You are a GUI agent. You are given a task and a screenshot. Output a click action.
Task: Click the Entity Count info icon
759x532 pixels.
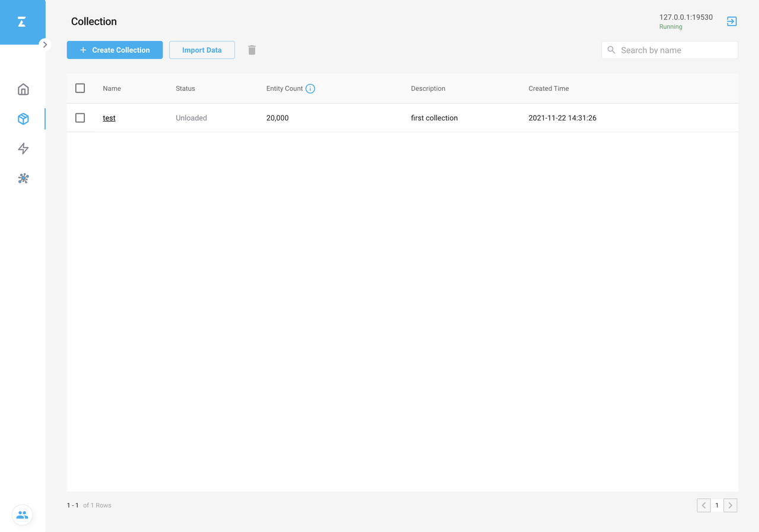310,88
